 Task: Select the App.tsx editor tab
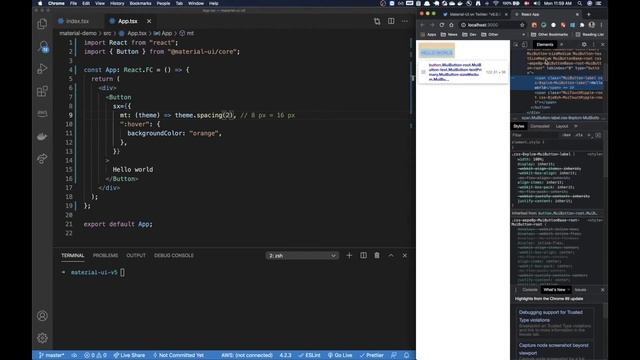point(128,21)
